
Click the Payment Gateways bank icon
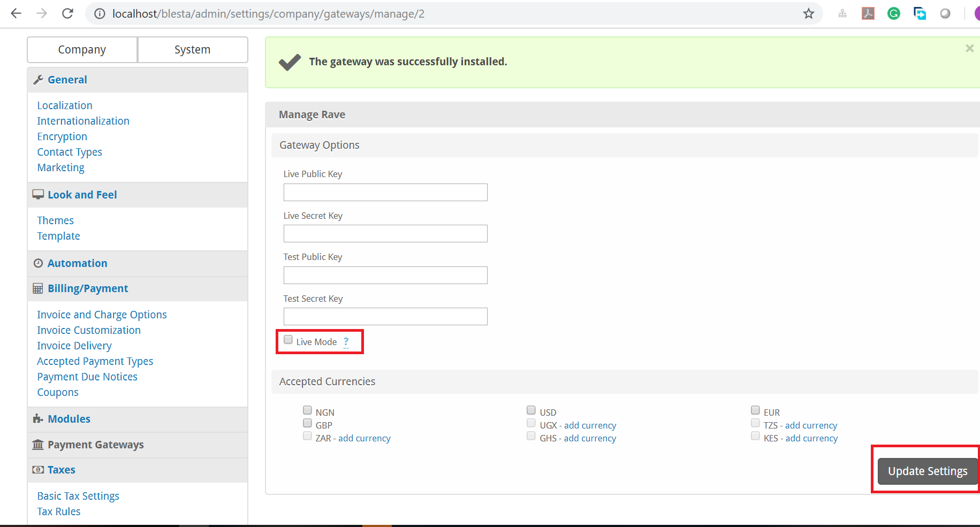click(x=38, y=445)
